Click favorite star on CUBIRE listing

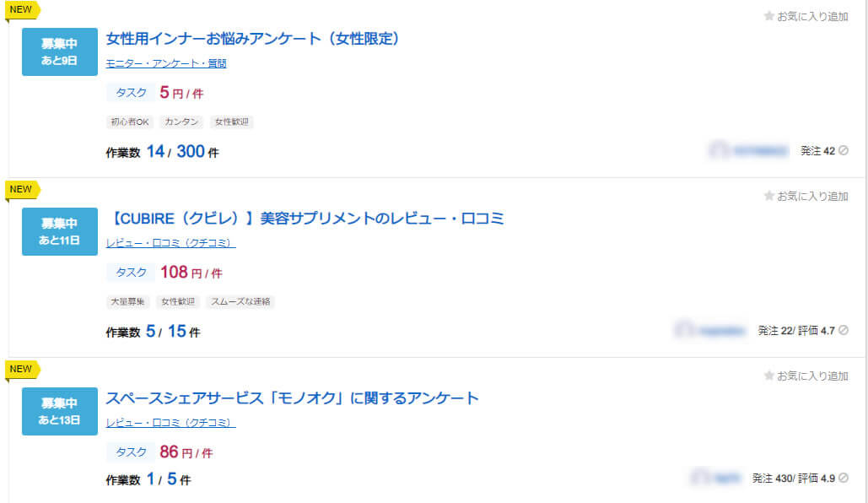[768, 196]
